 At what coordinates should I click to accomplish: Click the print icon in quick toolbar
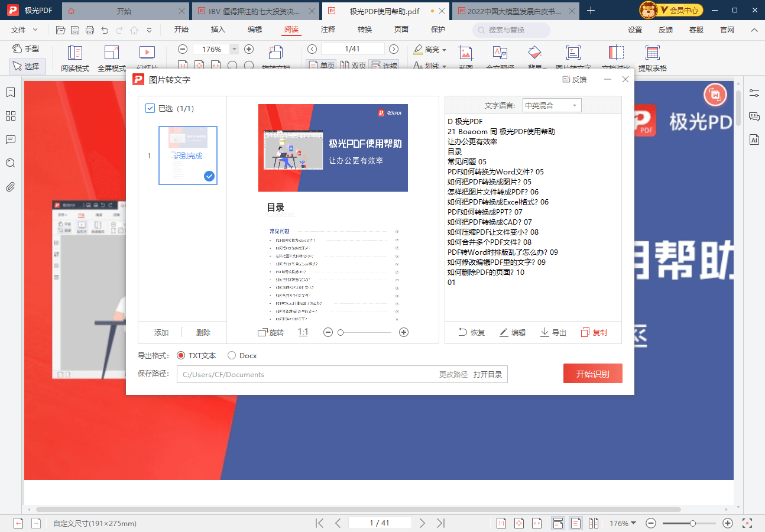coord(90,30)
